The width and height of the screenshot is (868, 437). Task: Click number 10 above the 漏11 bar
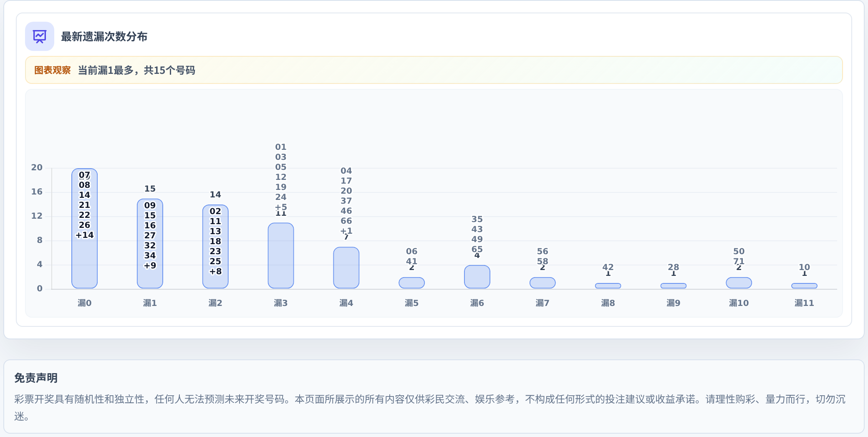point(804,267)
